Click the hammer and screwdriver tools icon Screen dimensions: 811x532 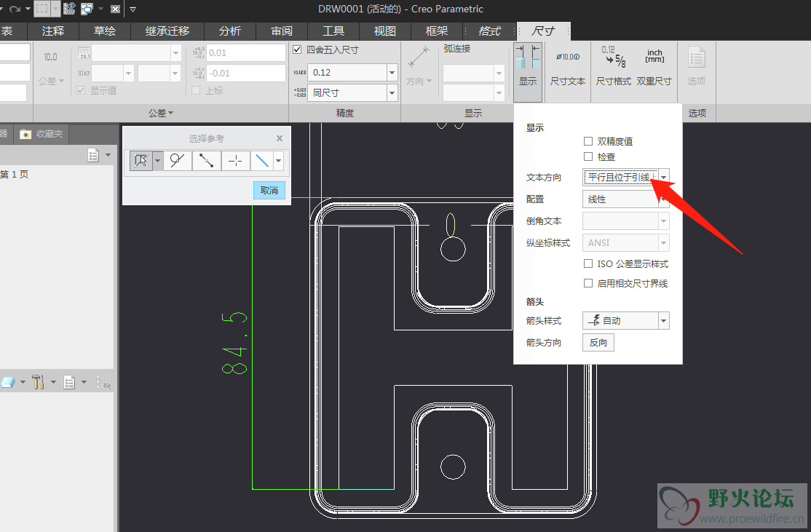(x=38, y=382)
